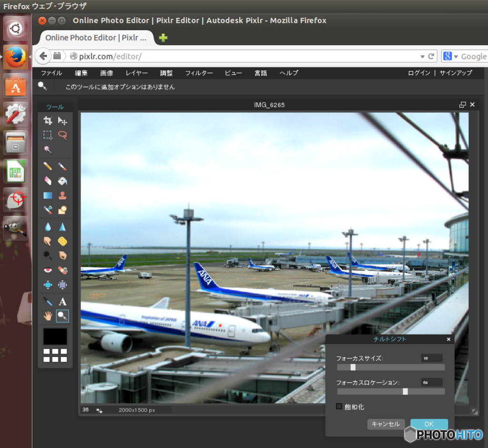Click the フォーカスロケーション slider handle

tap(405, 392)
